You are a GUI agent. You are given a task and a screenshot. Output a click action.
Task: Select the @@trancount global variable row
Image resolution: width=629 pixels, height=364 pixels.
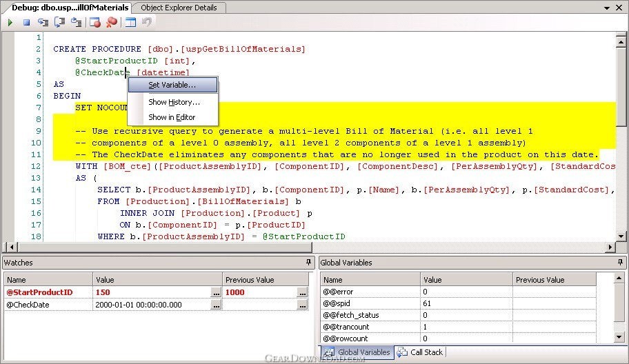coord(459,327)
